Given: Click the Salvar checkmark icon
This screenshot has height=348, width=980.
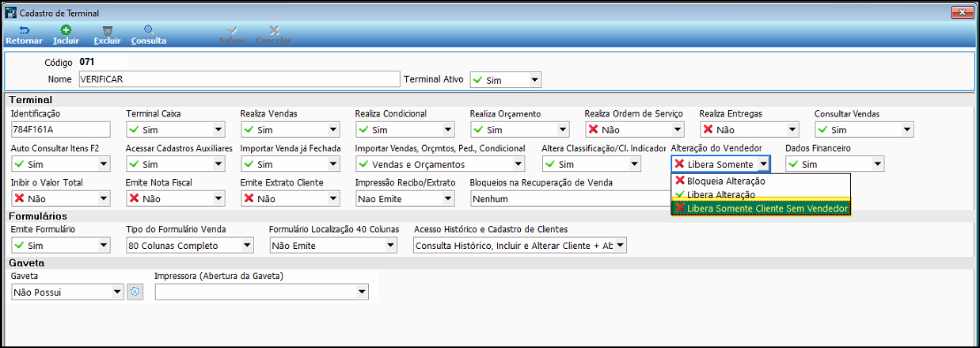Looking at the screenshot, I should pyautogui.click(x=232, y=29).
